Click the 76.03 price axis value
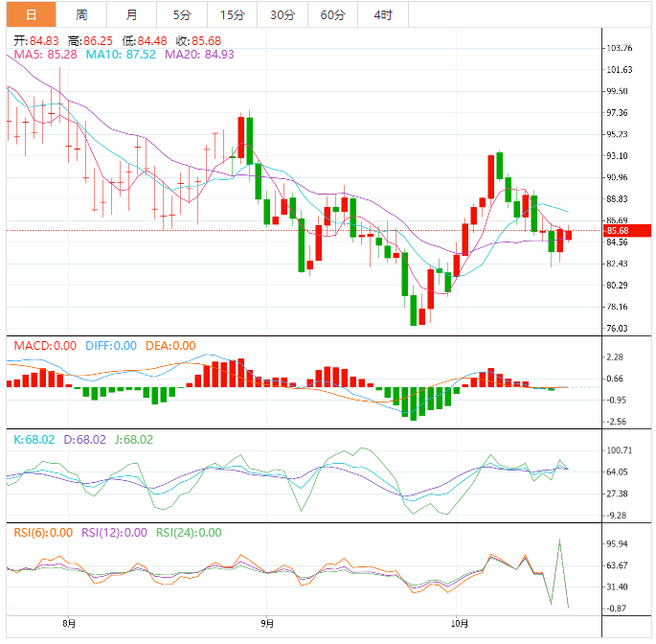The width and height of the screenshot is (656, 644). pyautogui.click(x=617, y=329)
